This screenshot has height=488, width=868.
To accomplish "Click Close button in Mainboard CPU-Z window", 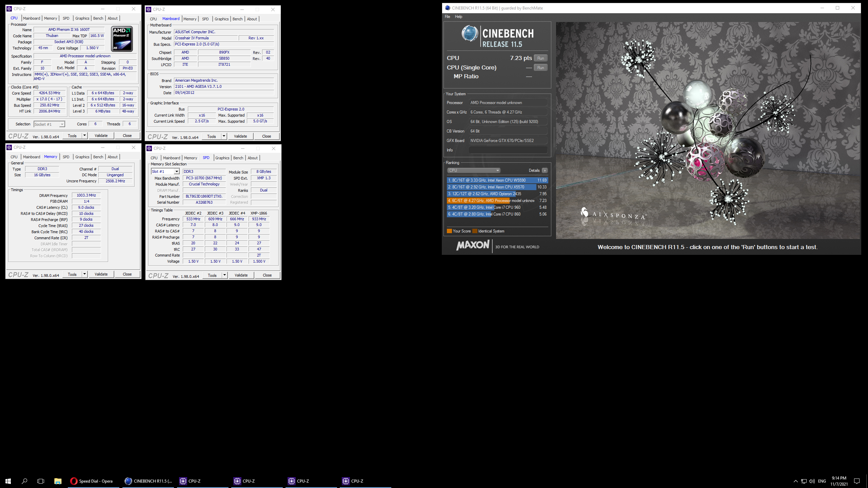I will pyautogui.click(x=267, y=136).
